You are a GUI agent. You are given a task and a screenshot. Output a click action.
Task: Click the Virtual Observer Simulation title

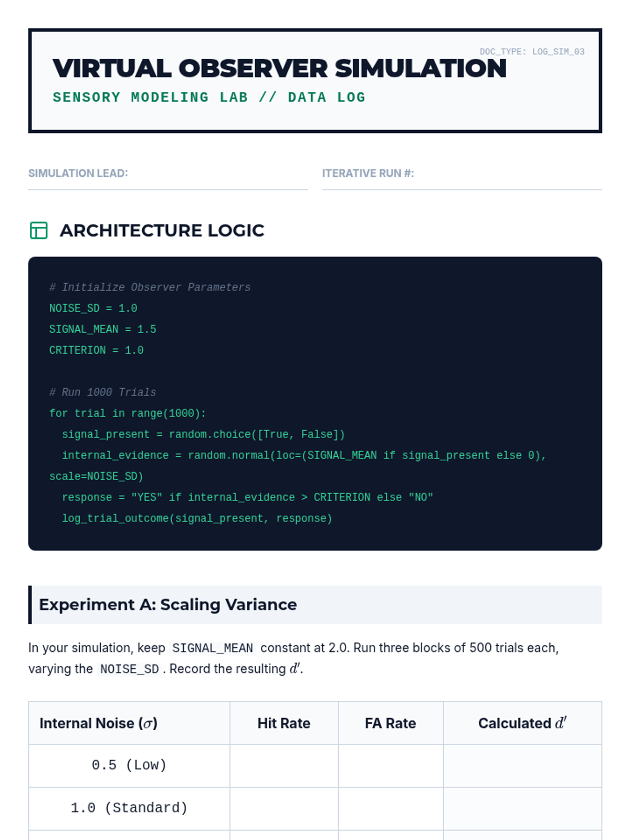pyautogui.click(x=279, y=69)
